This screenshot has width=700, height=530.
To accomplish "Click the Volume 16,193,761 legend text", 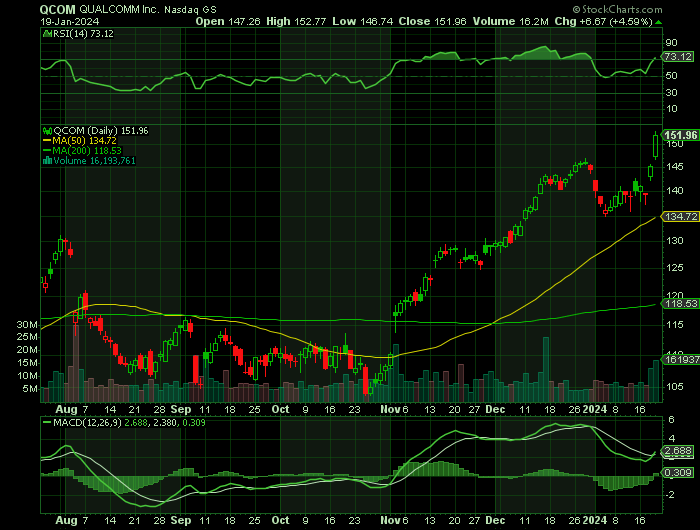I will (94, 161).
